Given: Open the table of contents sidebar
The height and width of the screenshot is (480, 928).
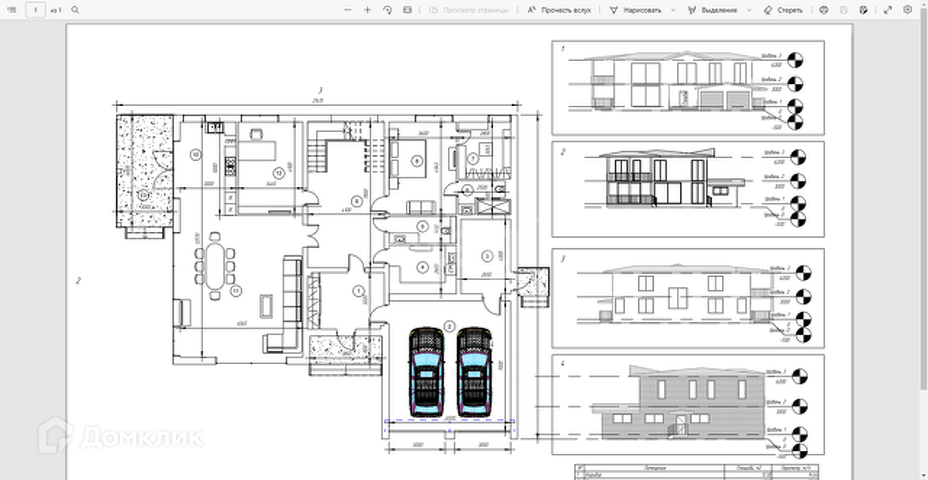Looking at the screenshot, I should coord(12,10).
